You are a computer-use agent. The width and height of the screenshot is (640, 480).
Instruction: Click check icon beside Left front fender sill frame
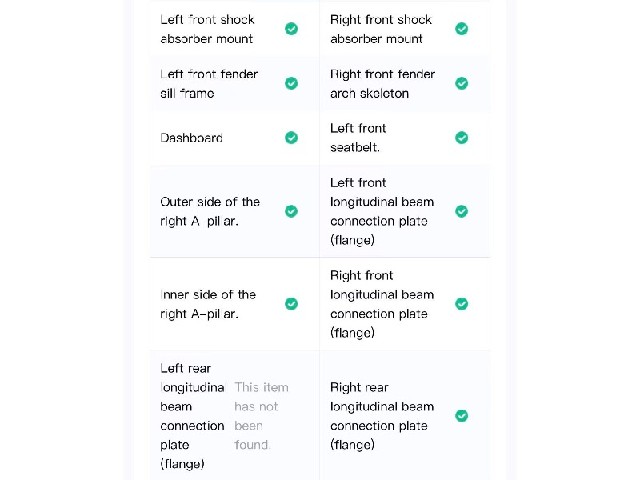(x=291, y=83)
